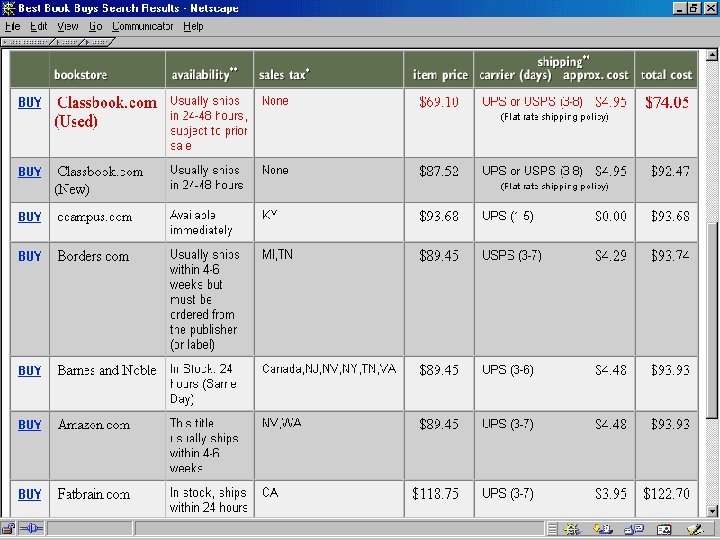Click the $74.05 total cost value
Viewport: 720px width, 540px height.
point(667,102)
